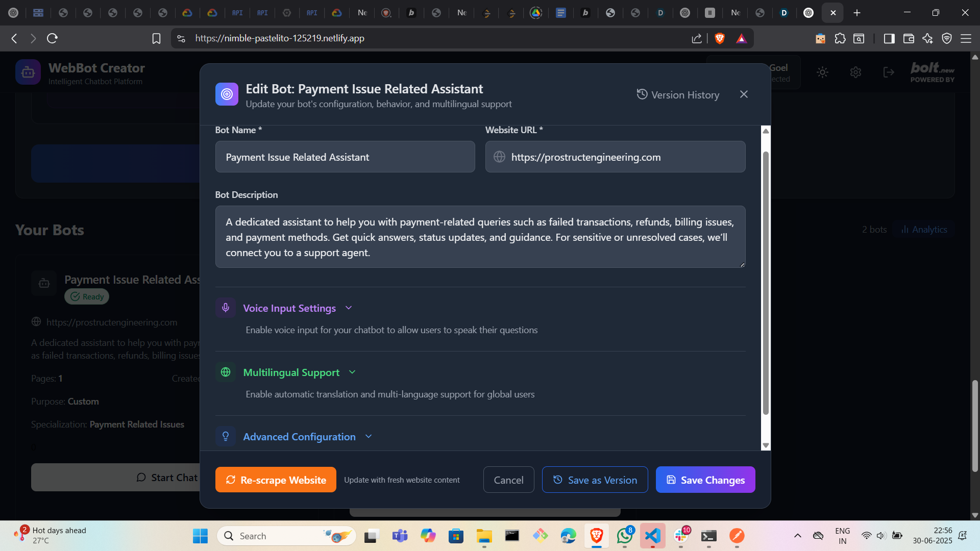Image resolution: width=980 pixels, height=551 pixels.
Task: Click the logout arrow icon in header
Action: click(x=889, y=72)
